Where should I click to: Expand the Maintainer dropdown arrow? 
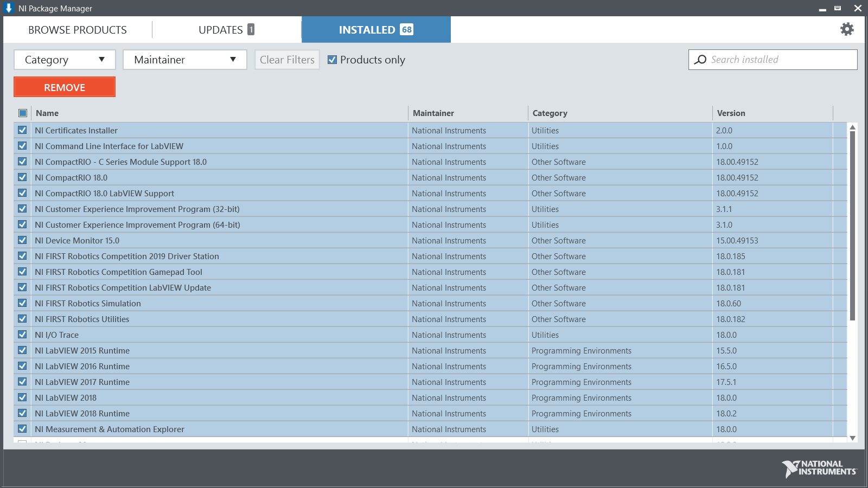click(x=233, y=60)
